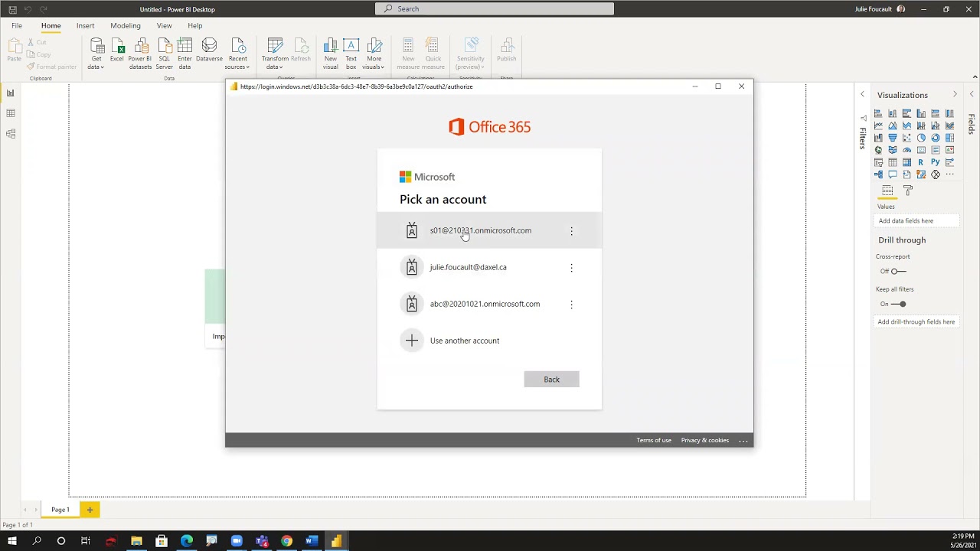The image size is (980, 551).
Task: Save the report using title bar icon
Action: (x=12, y=9)
